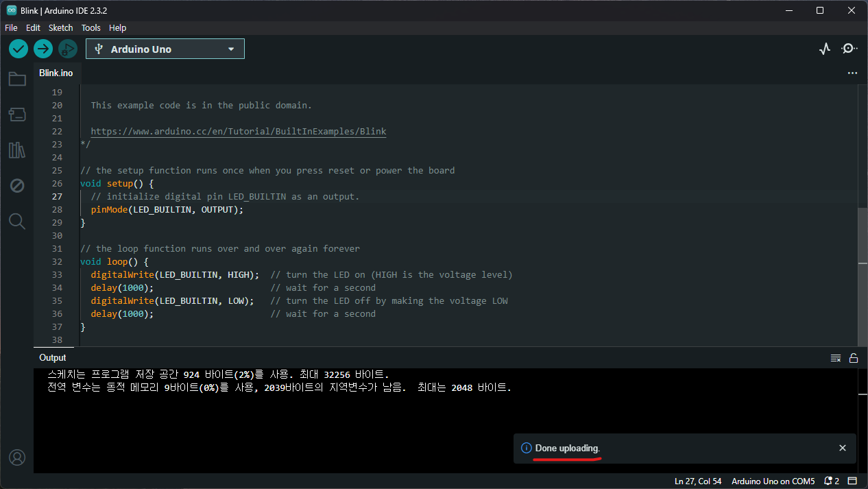Image resolution: width=868 pixels, height=489 pixels.
Task: Click the 'delay(1000);' on line 34
Action: (123, 287)
